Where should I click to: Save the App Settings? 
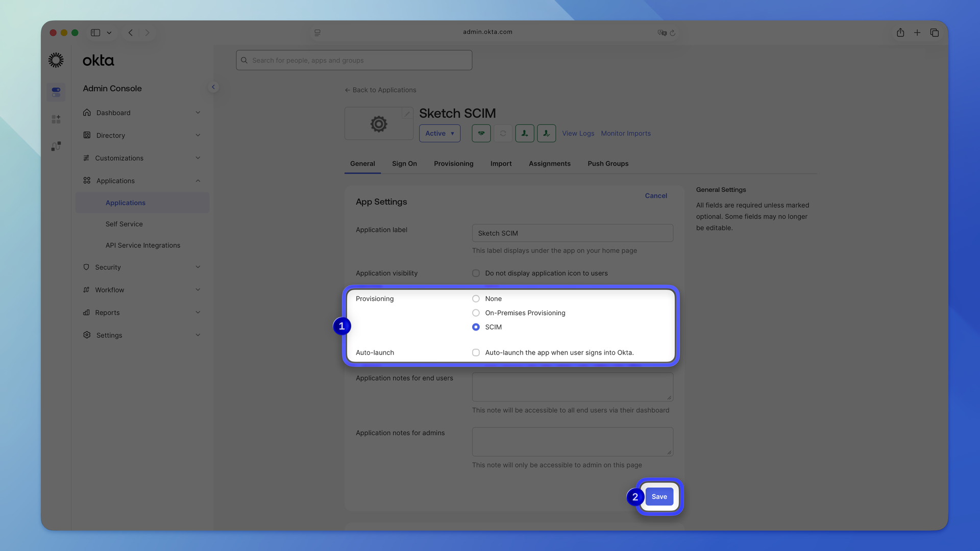pyautogui.click(x=659, y=497)
